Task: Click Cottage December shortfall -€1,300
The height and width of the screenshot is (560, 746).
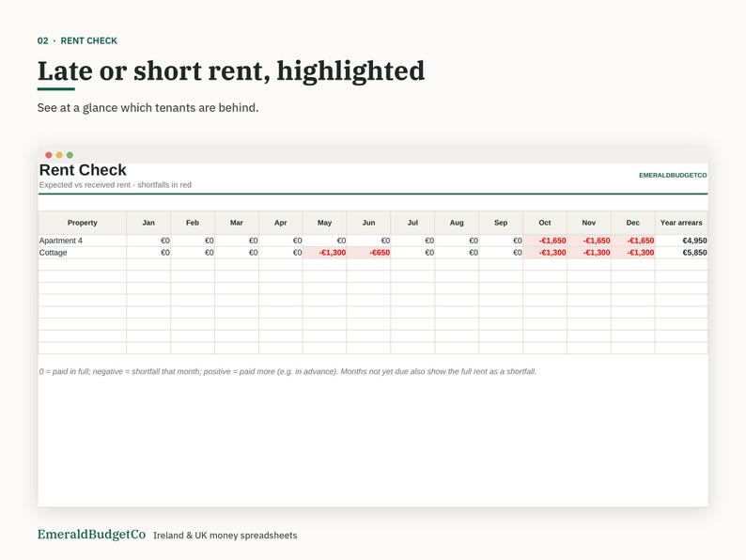Action: [632, 253]
